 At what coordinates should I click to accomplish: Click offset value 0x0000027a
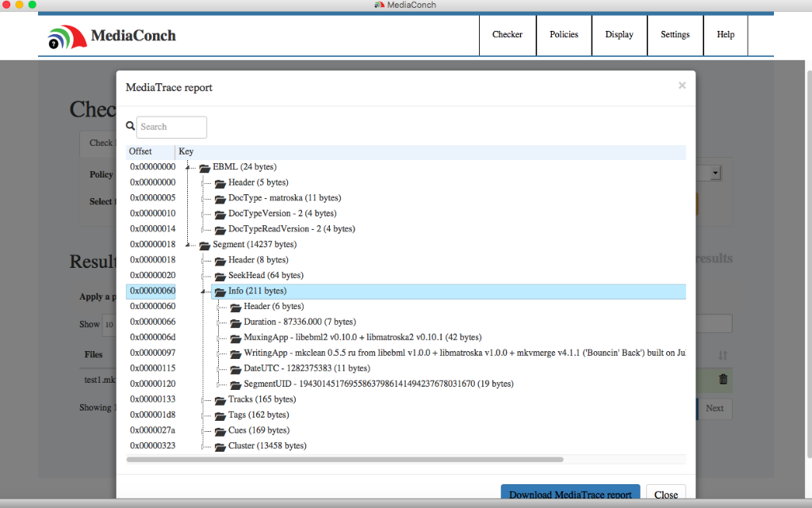[x=153, y=430]
